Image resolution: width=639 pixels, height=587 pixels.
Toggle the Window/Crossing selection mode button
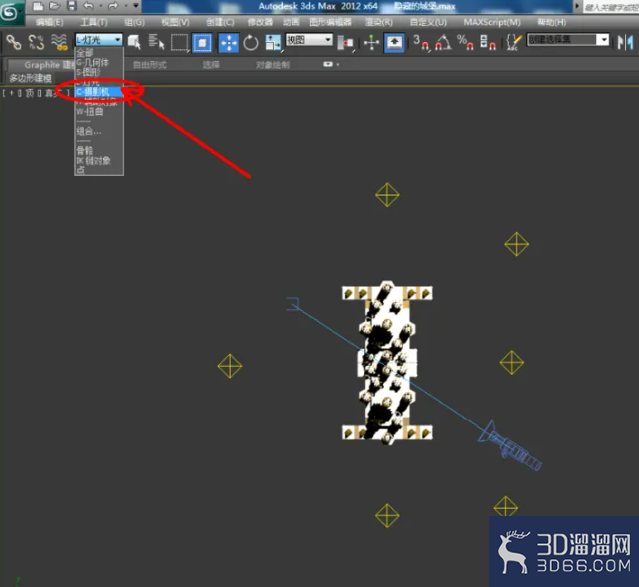coord(202,42)
